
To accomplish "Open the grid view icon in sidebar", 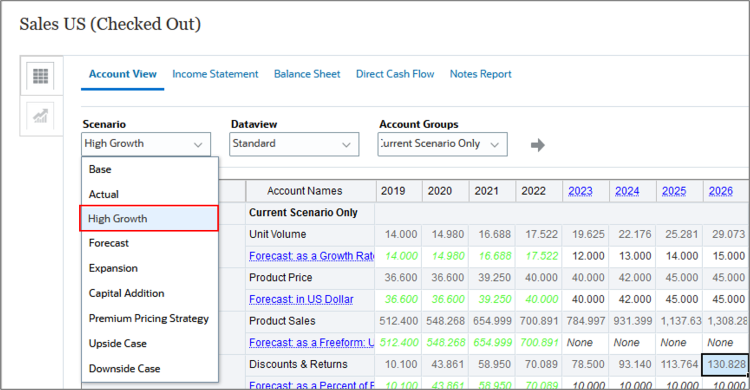I will coord(41,76).
